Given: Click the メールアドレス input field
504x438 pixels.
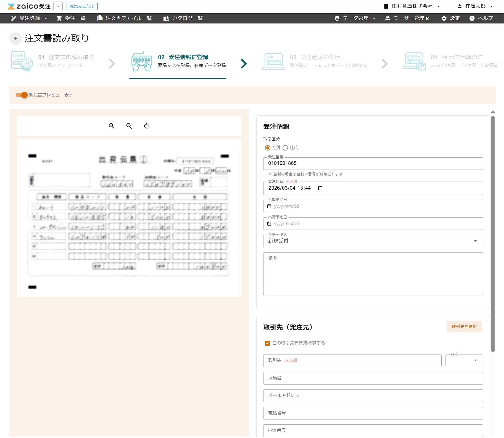Looking at the screenshot, I should 373,396.
